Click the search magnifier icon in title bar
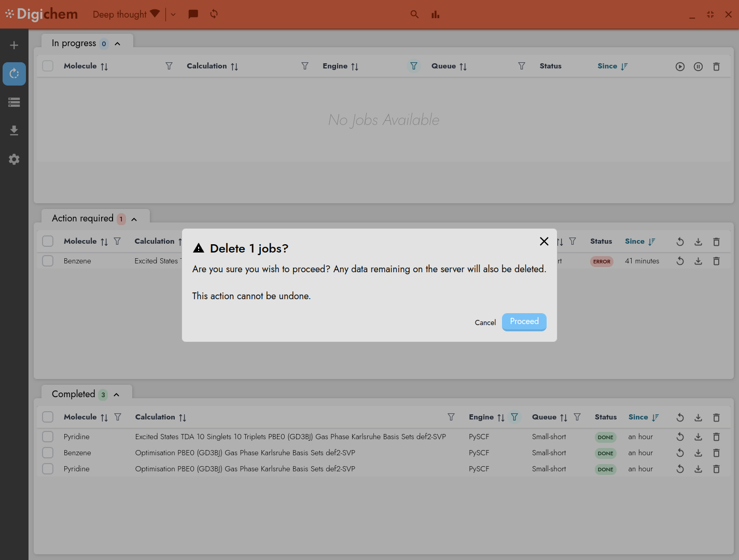 (414, 15)
